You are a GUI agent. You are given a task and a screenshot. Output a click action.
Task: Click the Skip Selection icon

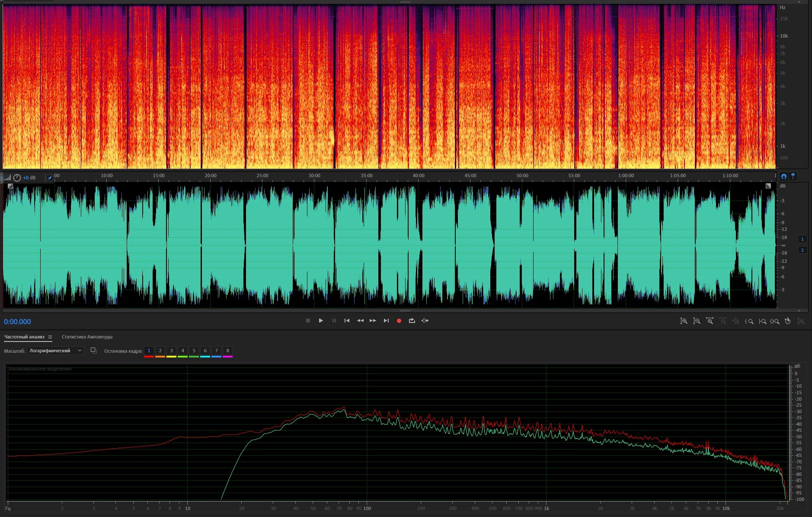pos(425,321)
